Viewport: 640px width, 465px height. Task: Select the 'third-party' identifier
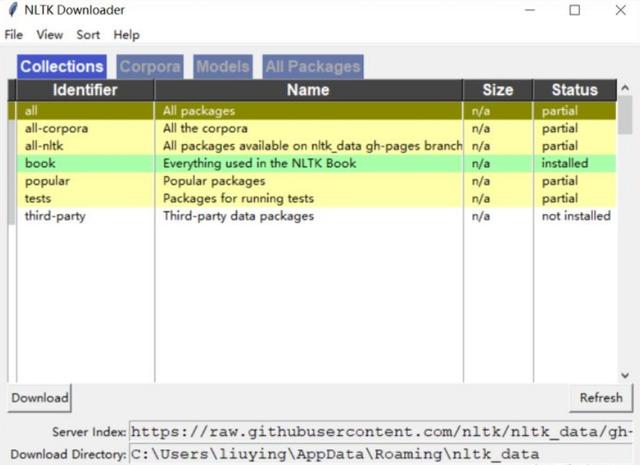[x=55, y=216]
